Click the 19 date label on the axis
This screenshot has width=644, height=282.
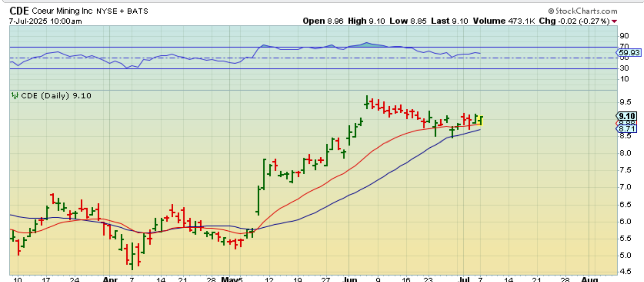[298, 280]
